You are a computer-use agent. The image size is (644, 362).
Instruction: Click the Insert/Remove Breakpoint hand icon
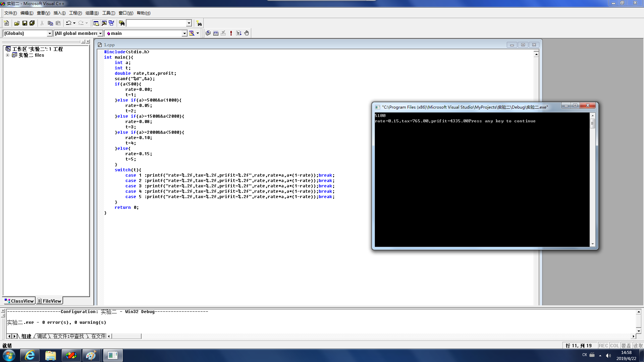[x=247, y=33]
